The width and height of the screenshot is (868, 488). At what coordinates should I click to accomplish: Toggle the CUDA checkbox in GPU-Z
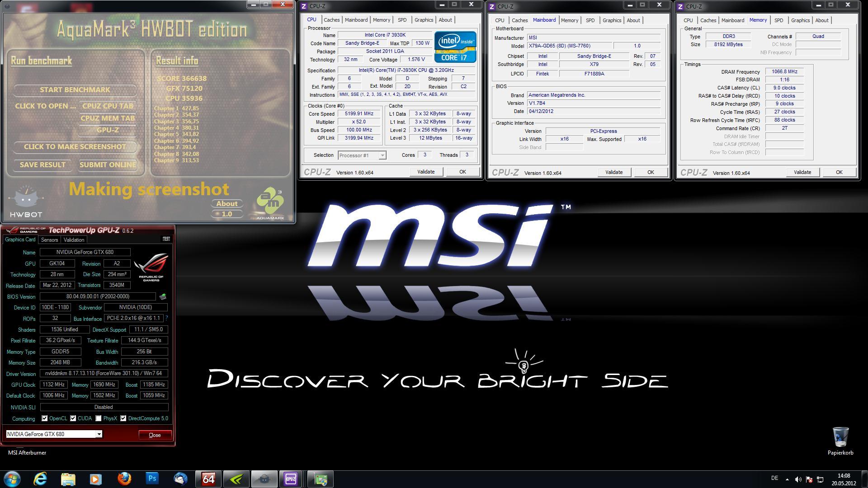point(73,418)
